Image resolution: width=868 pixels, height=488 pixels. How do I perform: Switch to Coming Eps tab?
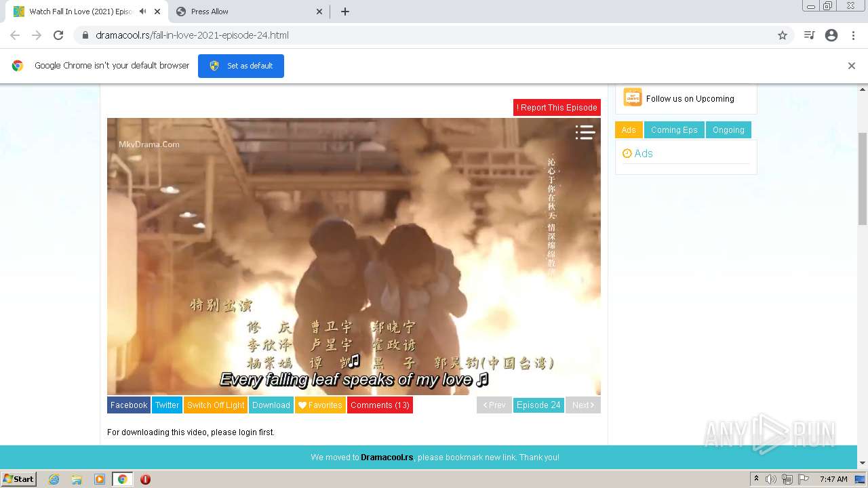coord(674,130)
